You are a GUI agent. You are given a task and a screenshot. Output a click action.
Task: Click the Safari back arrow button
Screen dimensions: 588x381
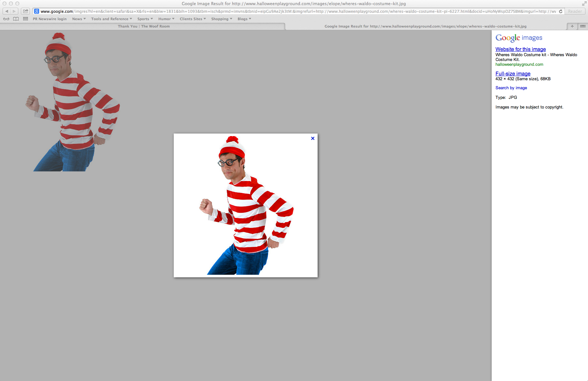pyautogui.click(x=6, y=11)
